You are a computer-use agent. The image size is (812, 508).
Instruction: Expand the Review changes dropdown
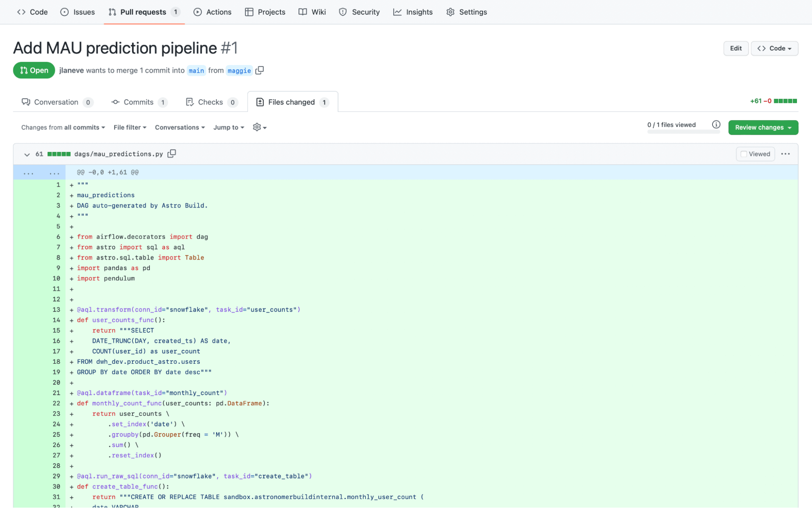(762, 127)
